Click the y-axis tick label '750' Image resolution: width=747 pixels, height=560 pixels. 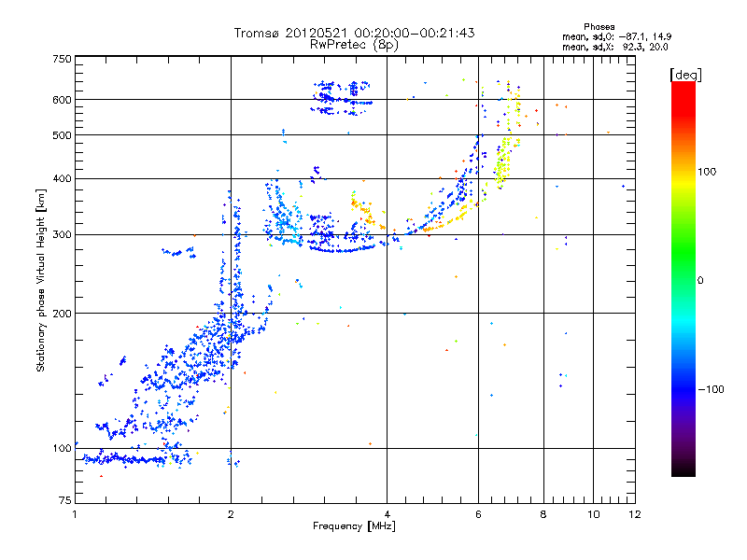(62, 59)
